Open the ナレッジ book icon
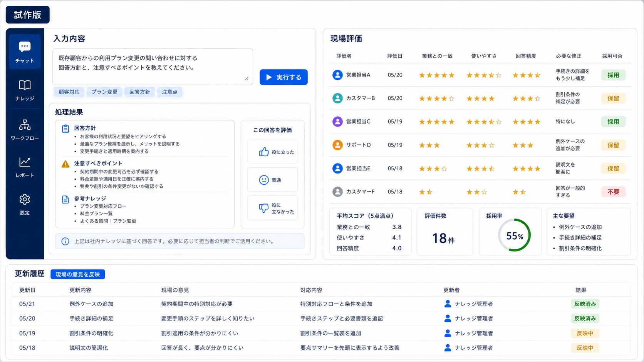 coord(25,85)
